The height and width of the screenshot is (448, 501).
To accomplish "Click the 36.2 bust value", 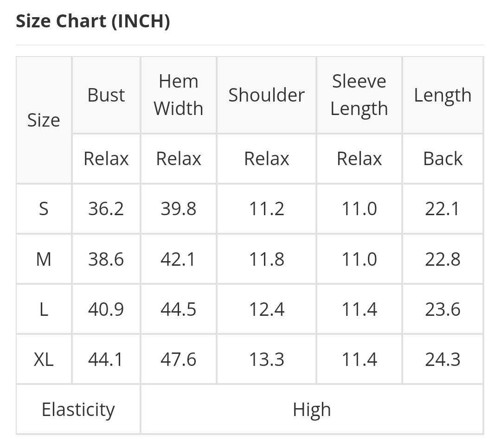I will click(106, 209).
